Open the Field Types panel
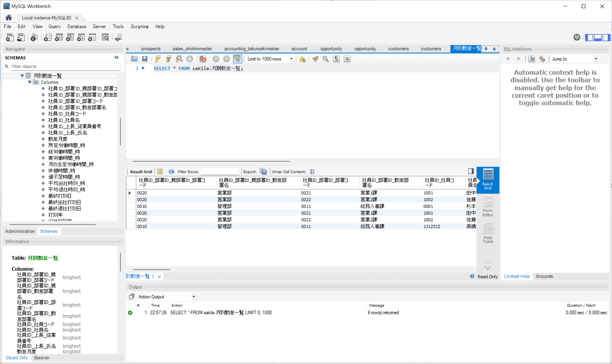The height and width of the screenshot is (364, 612). (x=487, y=233)
